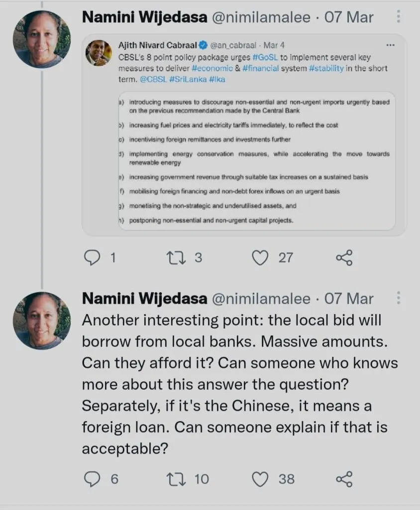Open Namini Wijedasa's profile picture on first tweet
Image resolution: width=420 pixels, height=510 pixels.
tap(42, 39)
